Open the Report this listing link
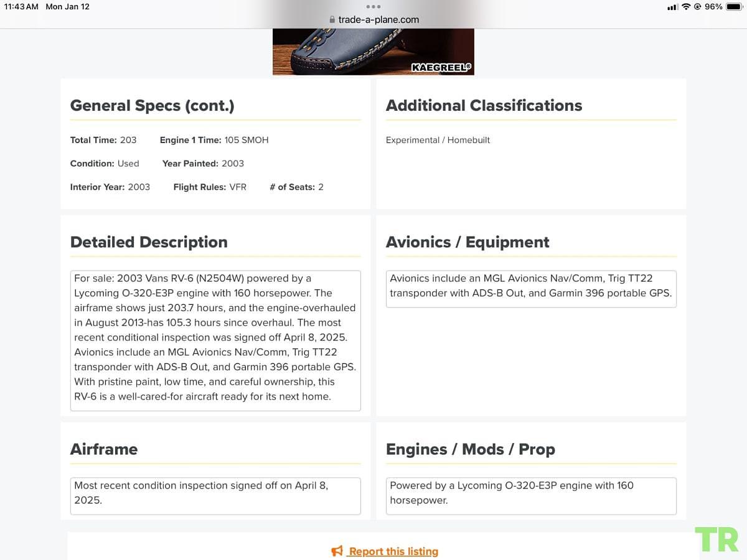747x560 pixels. [393, 551]
